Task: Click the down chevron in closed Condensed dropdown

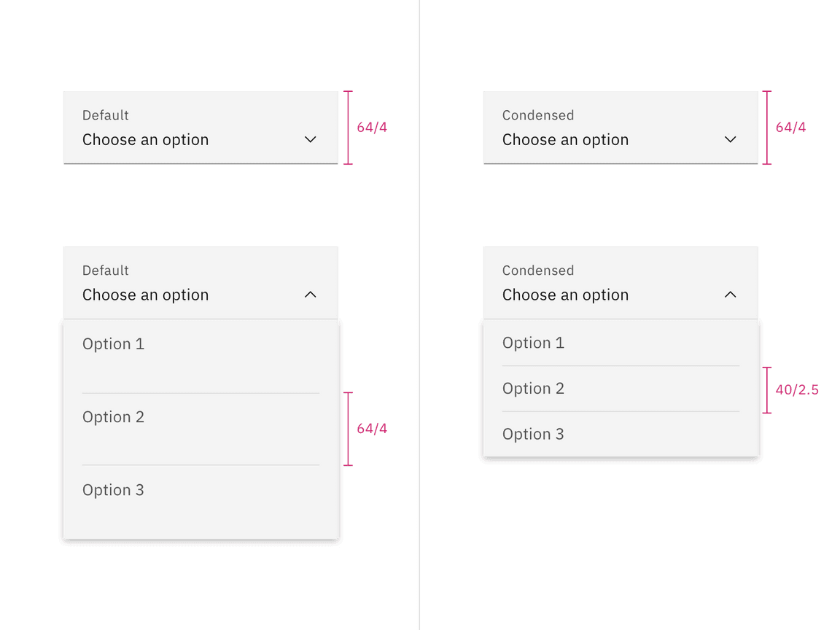Action: click(731, 139)
